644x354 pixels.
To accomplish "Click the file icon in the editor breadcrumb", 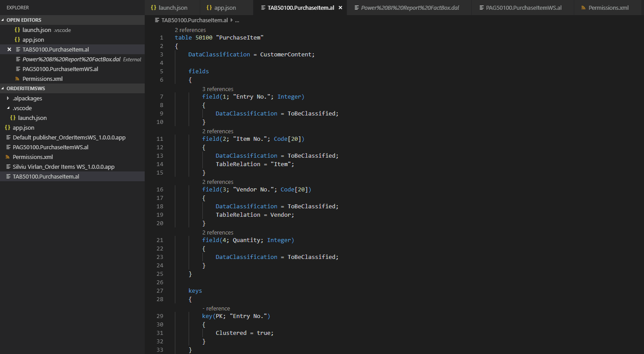I will click(157, 20).
